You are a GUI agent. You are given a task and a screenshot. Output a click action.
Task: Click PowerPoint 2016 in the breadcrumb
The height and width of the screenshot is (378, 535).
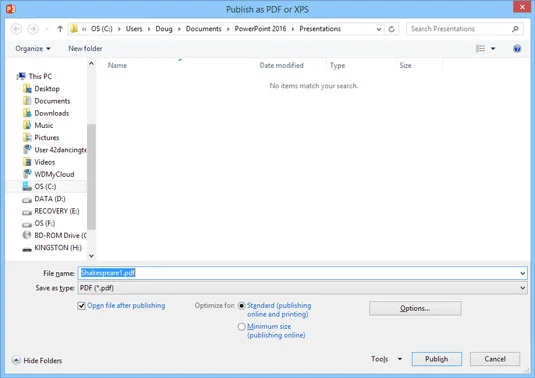(x=261, y=29)
